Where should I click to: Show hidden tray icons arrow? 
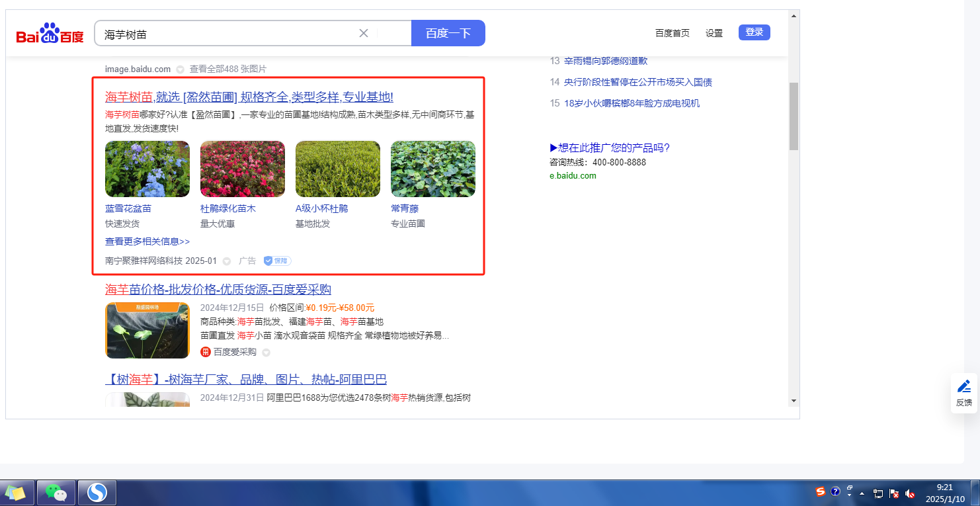coord(862,493)
